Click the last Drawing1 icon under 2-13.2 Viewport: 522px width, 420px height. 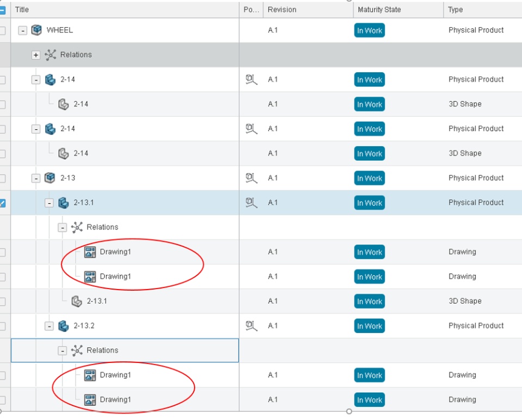coord(90,400)
